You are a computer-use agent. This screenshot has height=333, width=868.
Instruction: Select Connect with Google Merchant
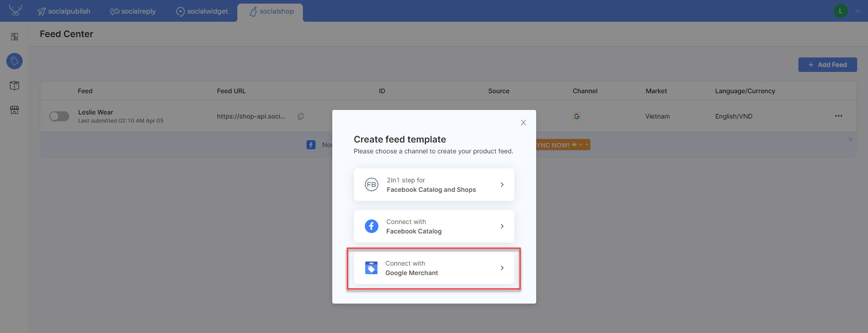click(434, 268)
